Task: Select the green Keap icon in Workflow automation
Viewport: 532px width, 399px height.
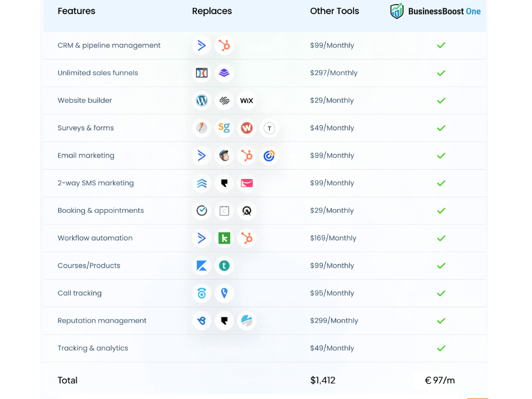Action: coord(224,238)
